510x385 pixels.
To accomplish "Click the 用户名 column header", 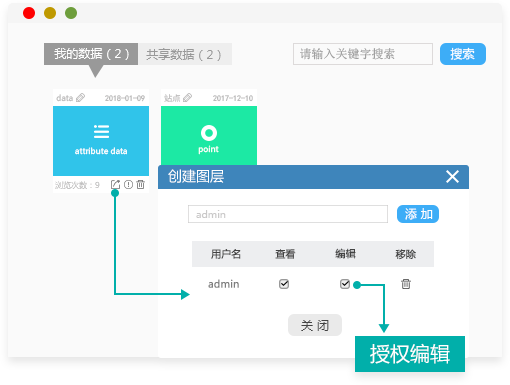I will [x=226, y=254].
